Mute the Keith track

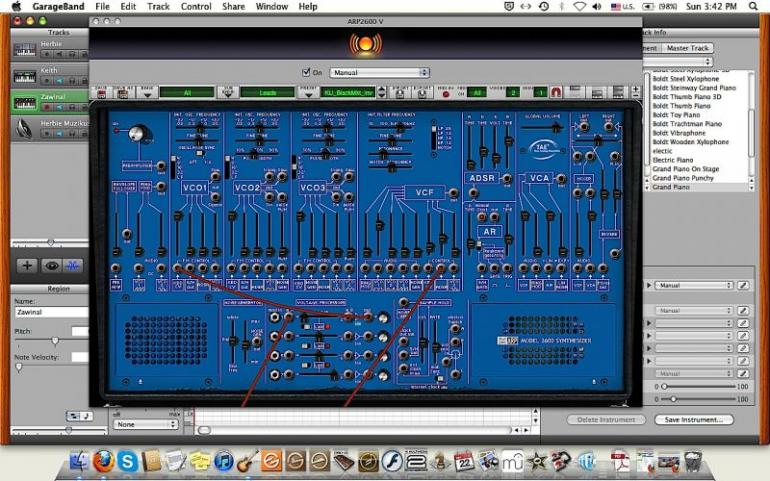pyautogui.click(x=59, y=81)
